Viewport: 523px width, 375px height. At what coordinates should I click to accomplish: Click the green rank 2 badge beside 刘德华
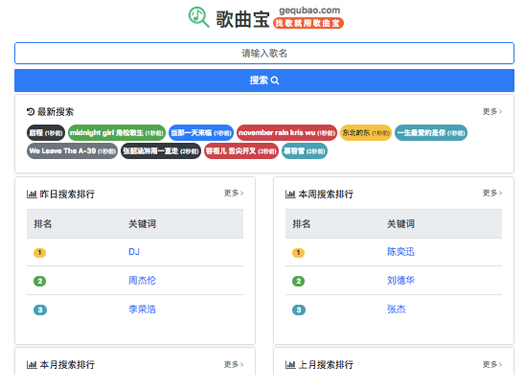coord(298,281)
